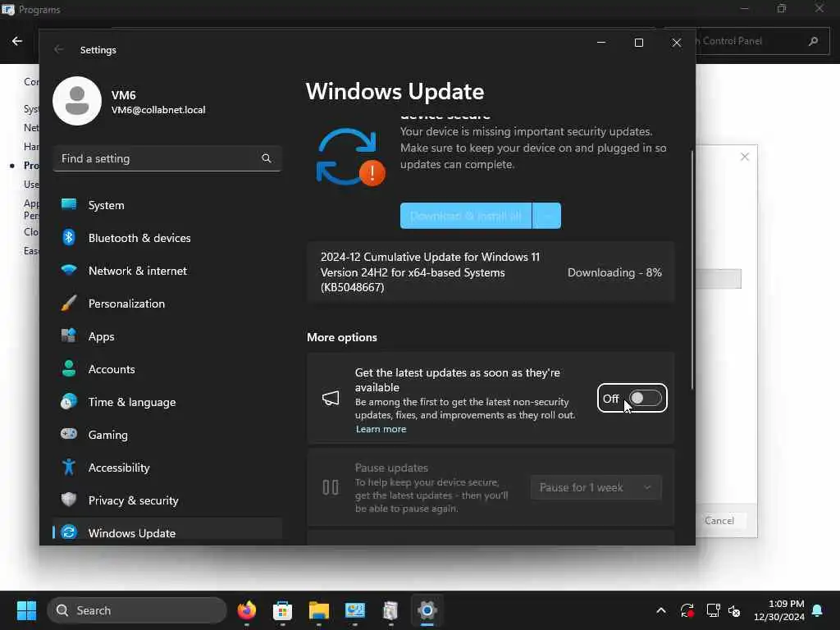Click the Gaming controller icon
Image resolution: width=840 pixels, height=630 pixels.
[x=69, y=434]
